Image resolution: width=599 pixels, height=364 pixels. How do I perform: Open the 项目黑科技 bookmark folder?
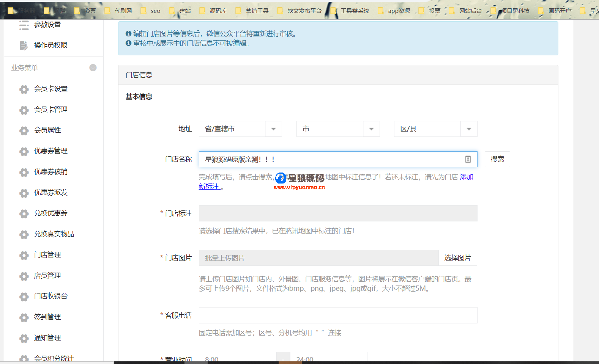[510, 11]
